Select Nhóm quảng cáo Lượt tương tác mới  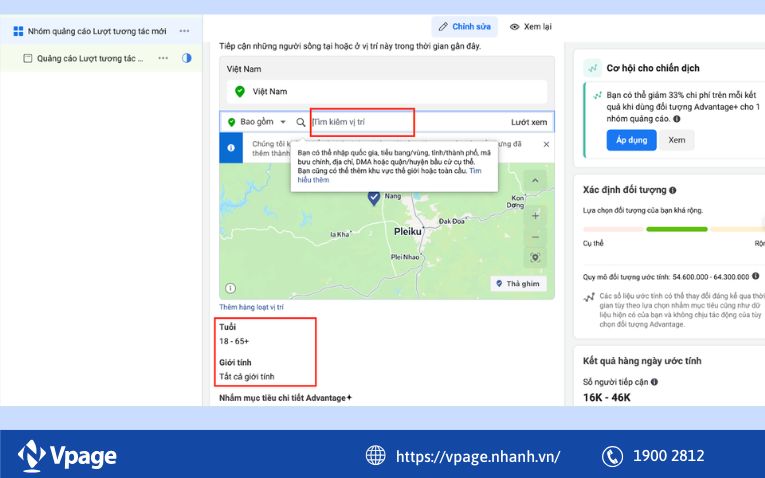point(97,31)
